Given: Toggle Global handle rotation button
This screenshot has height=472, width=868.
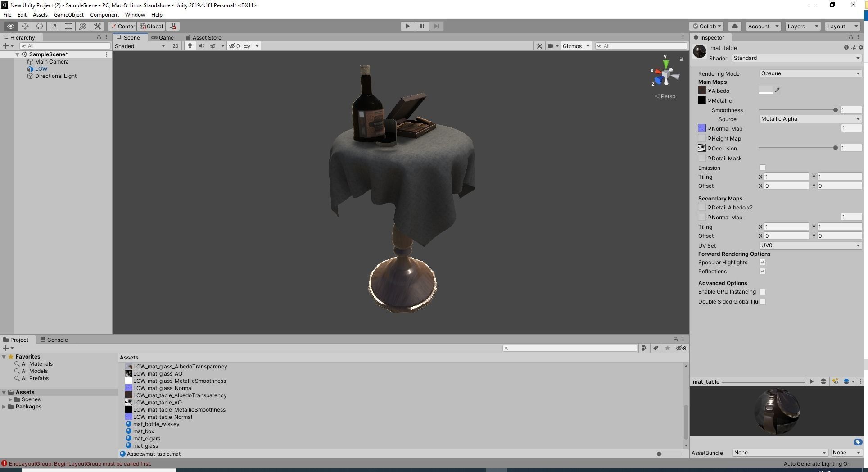Looking at the screenshot, I should (x=151, y=26).
